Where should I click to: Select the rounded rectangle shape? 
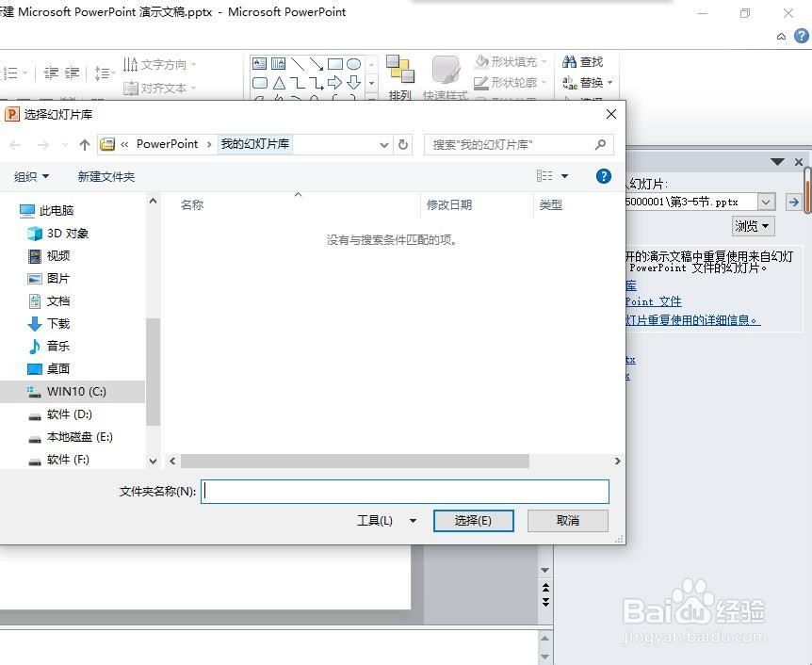coord(259,82)
